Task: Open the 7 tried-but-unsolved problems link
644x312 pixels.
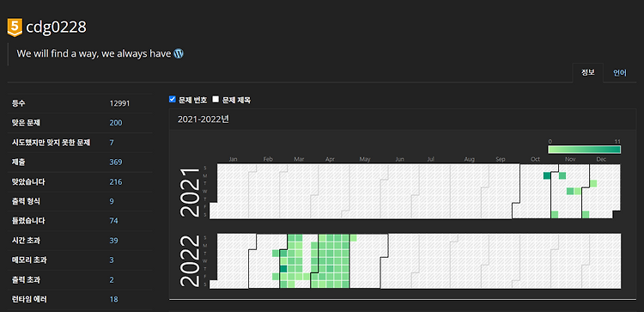Action: click(x=112, y=143)
